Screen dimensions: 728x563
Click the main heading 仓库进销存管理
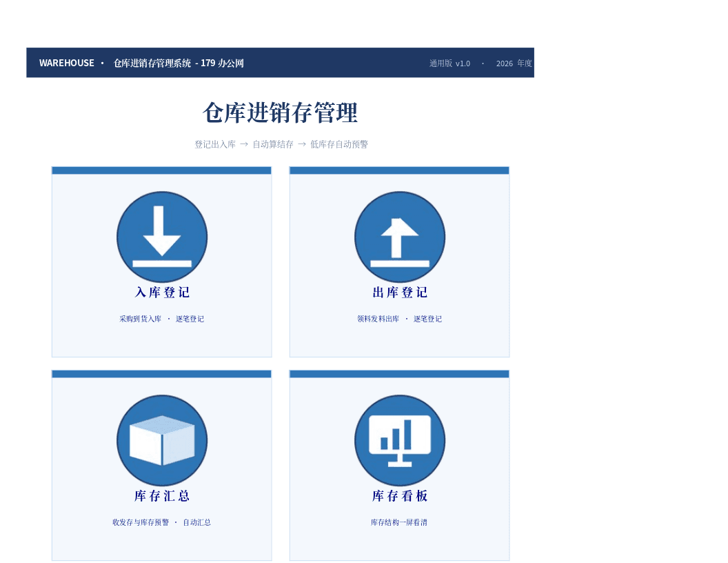pos(280,113)
